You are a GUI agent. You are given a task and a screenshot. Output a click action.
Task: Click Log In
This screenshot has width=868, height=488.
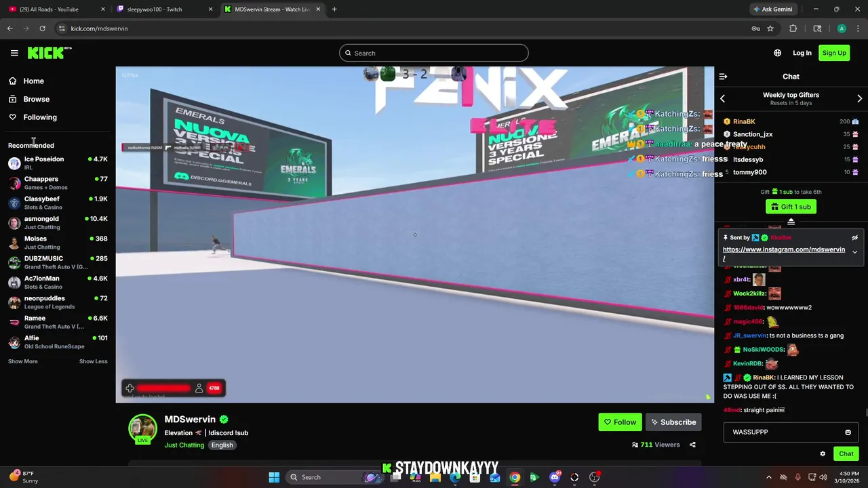pos(802,53)
